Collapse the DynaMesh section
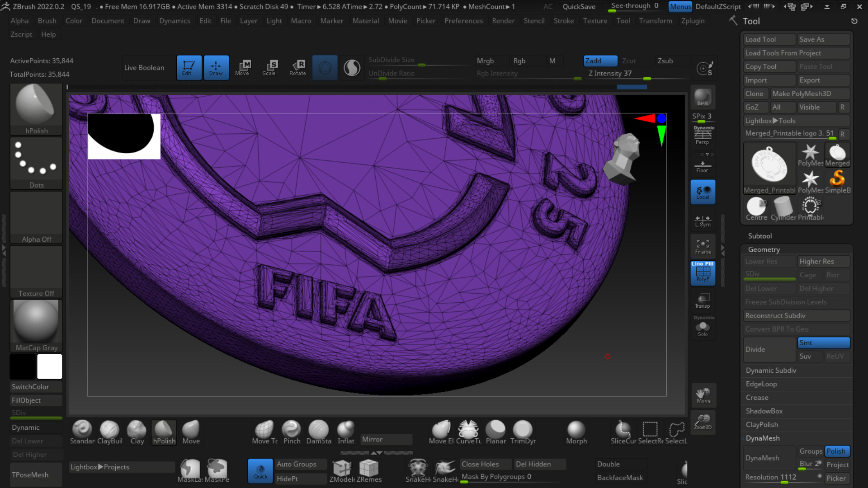868x488 pixels. (763, 438)
